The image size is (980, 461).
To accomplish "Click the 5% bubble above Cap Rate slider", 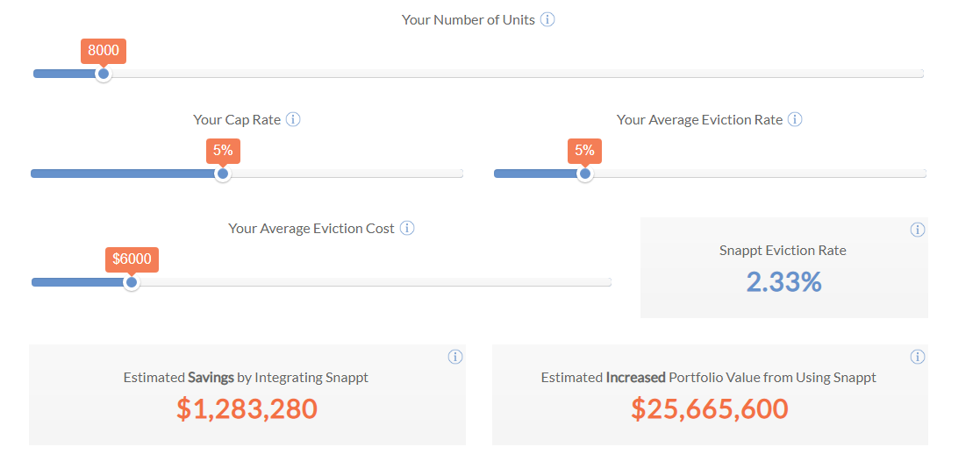I will (x=223, y=150).
